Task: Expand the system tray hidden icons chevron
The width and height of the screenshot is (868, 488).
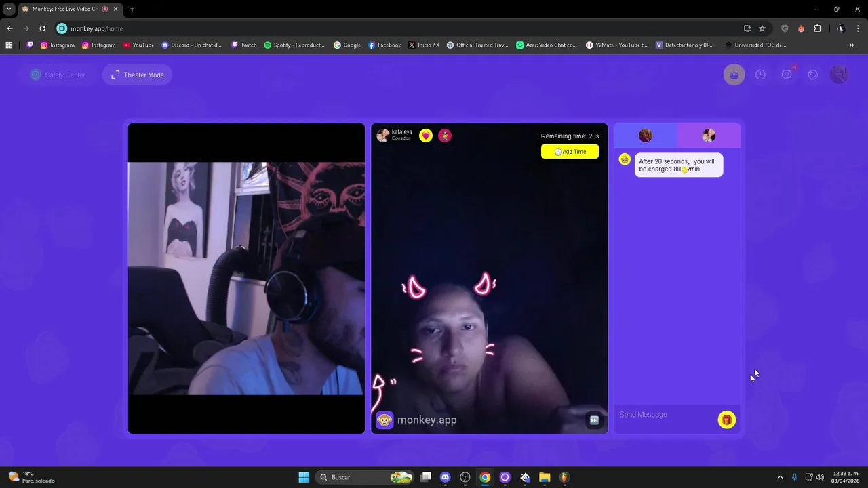Action: 780,477
